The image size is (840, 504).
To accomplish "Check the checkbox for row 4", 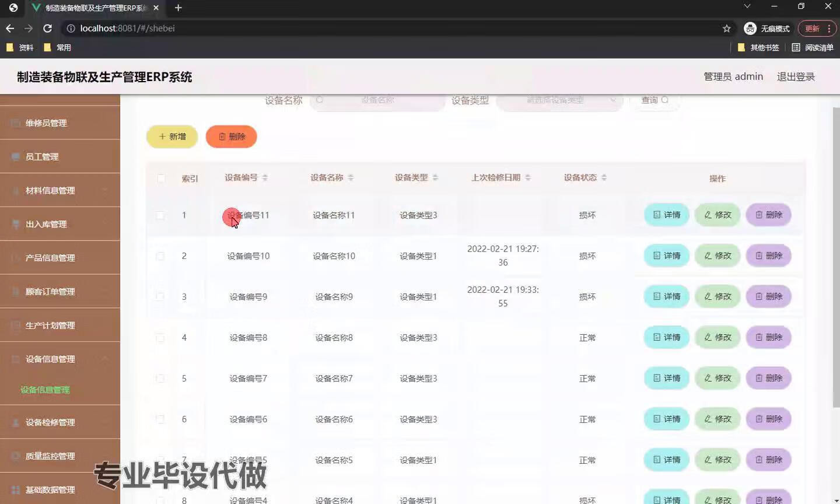I will click(160, 338).
